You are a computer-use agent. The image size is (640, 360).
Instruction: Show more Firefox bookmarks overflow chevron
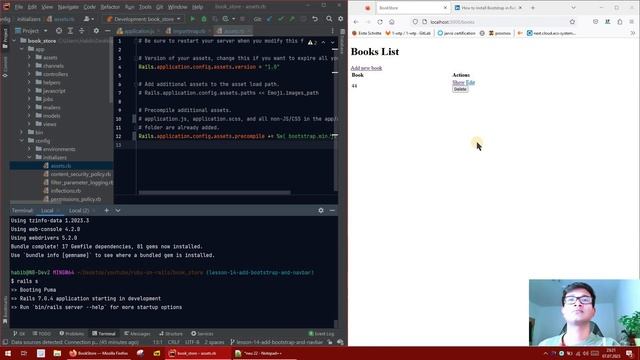point(633,33)
